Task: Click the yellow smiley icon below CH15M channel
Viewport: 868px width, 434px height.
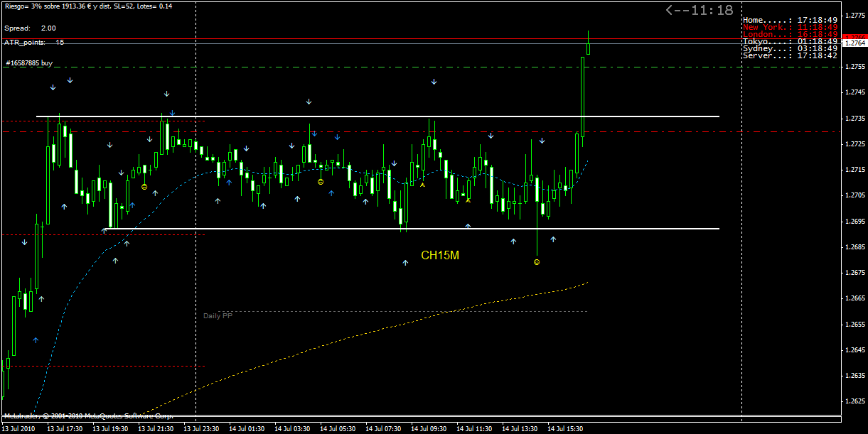Action: point(537,262)
